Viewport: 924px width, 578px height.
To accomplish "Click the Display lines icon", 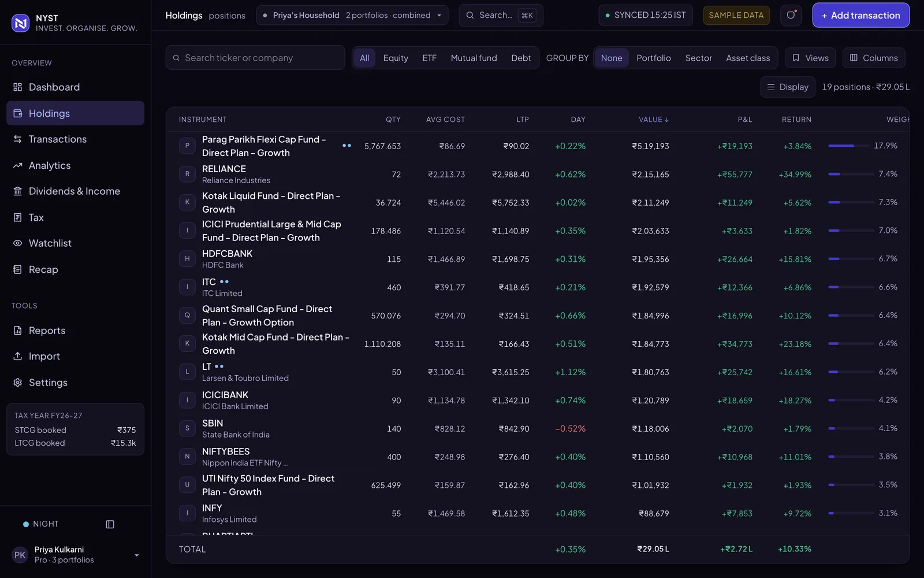I will tap(771, 87).
